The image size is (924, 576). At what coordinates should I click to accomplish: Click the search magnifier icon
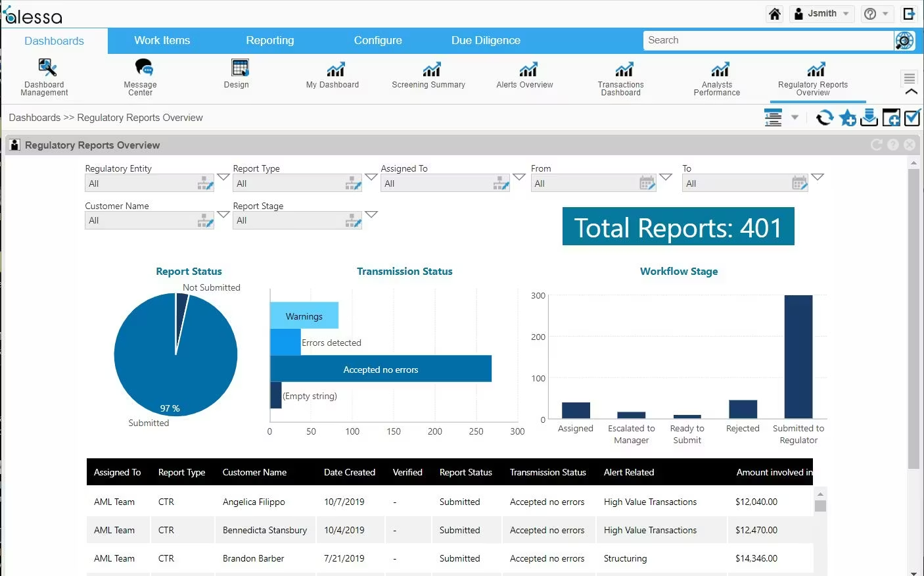coord(904,40)
